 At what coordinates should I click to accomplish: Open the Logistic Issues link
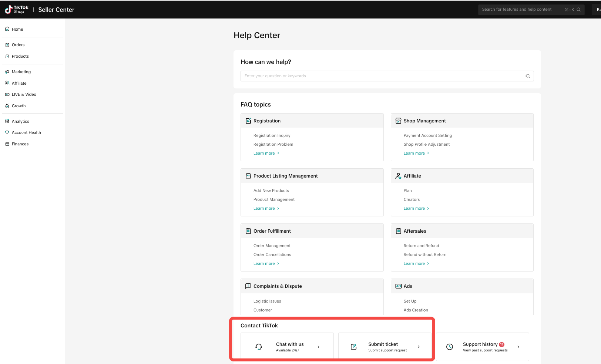pos(267,301)
